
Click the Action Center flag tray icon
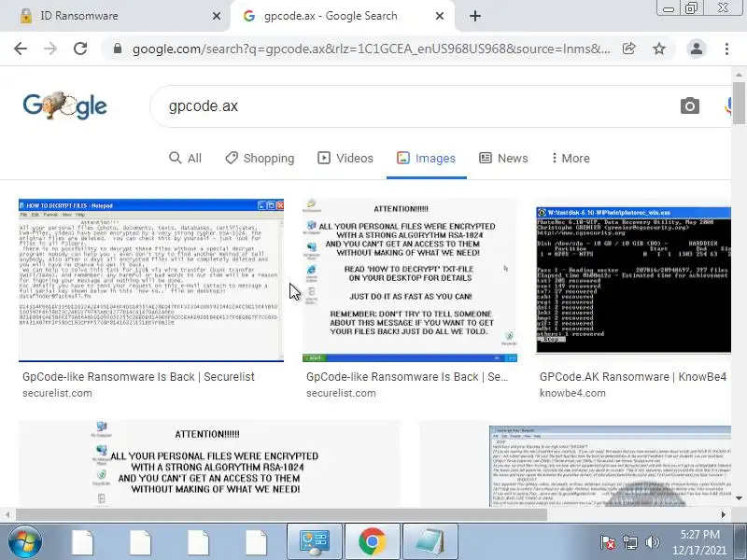(x=608, y=542)
